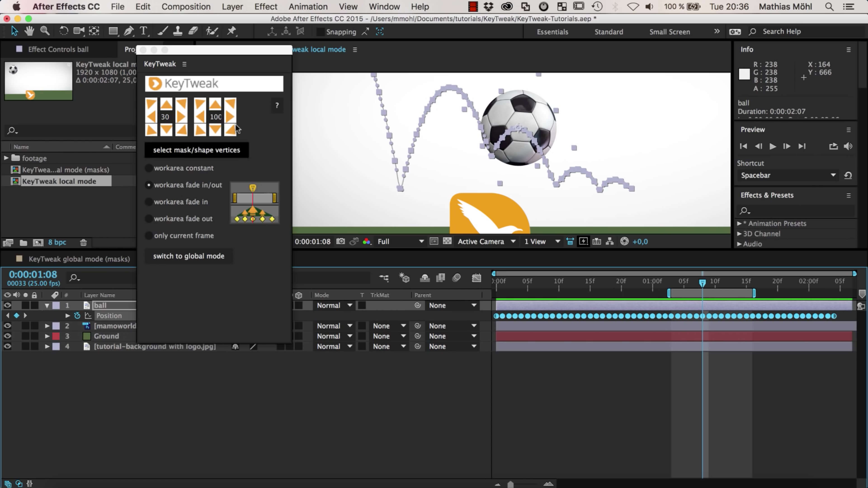The image size is (868, 488).
Task: Click the delete trash icon in Project panel
Action: [83, 242]
